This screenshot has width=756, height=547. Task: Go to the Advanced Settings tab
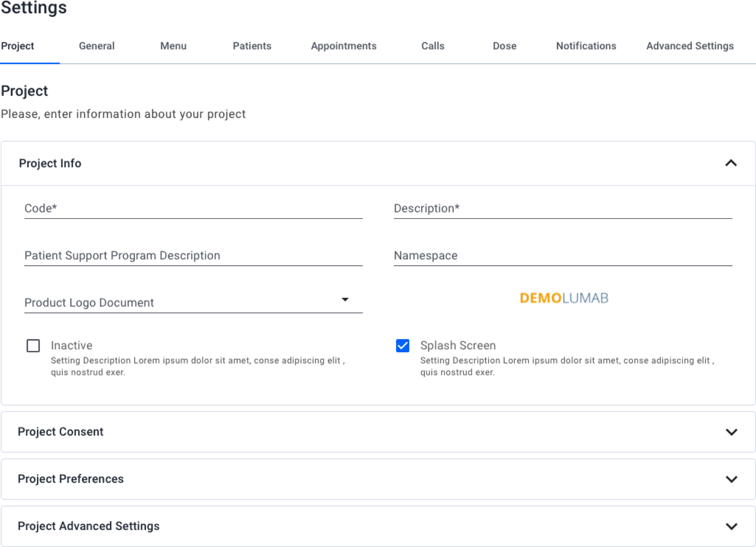(690, 46)
